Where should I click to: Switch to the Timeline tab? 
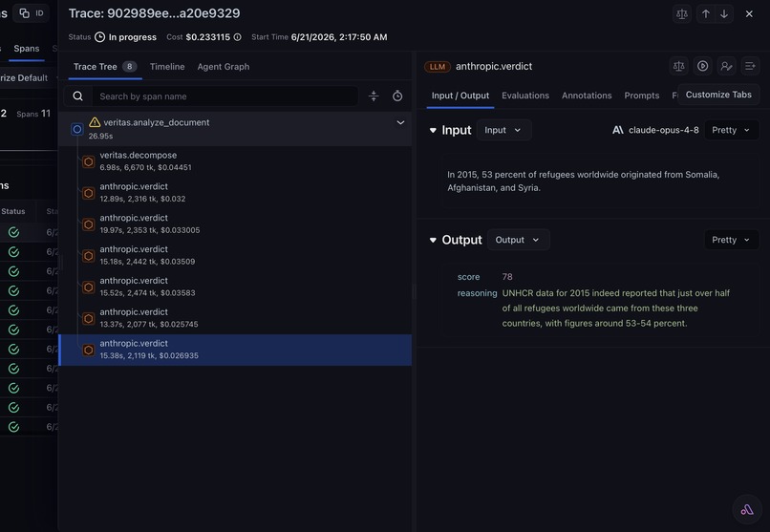(167, 67)
